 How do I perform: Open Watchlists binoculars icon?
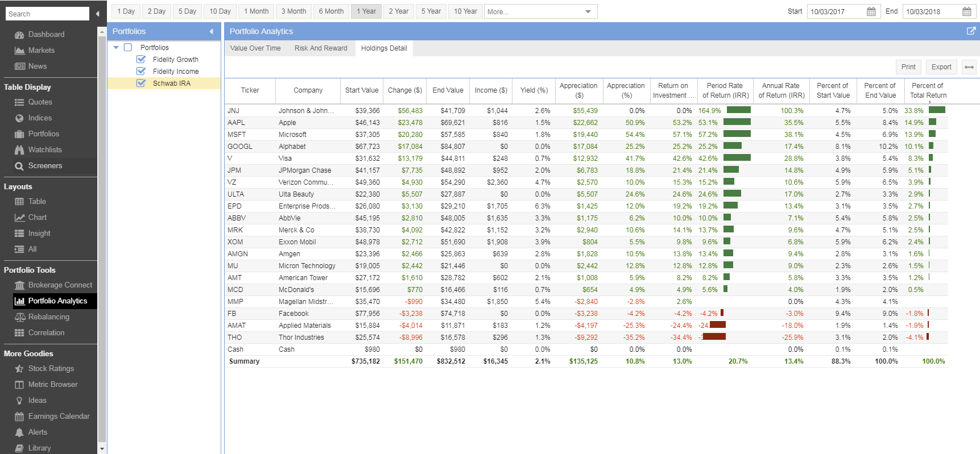19,150
